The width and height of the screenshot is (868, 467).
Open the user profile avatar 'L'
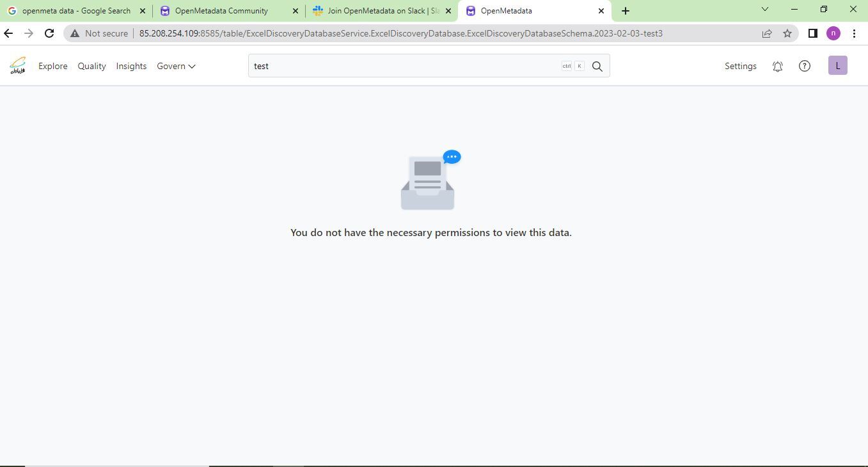(838, 65)
